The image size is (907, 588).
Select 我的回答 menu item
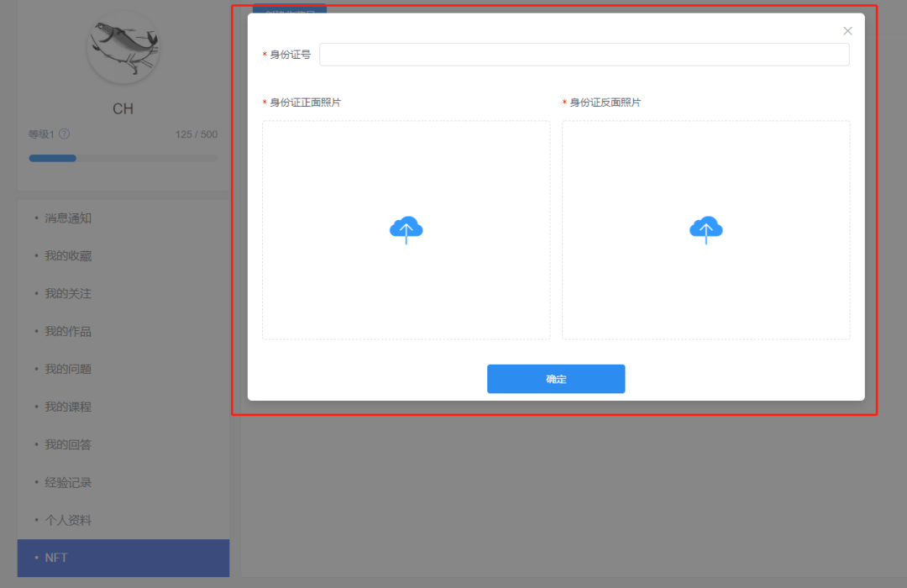68,445
